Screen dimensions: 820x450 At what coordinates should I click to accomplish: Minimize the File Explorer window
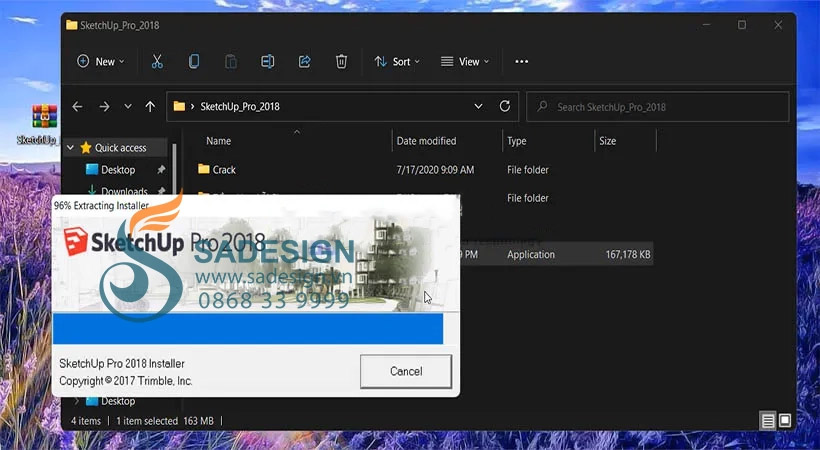coord(706,25)
